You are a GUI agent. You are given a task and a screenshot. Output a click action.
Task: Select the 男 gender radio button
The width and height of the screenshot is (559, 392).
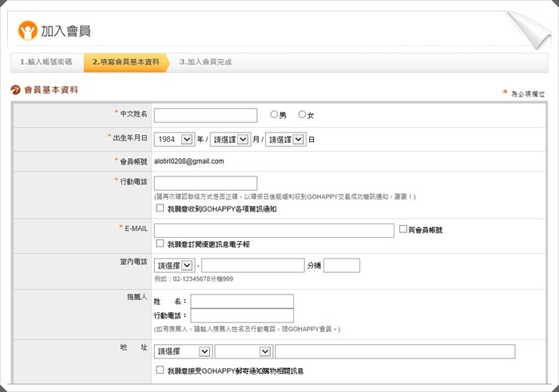(x=275, y=115)
